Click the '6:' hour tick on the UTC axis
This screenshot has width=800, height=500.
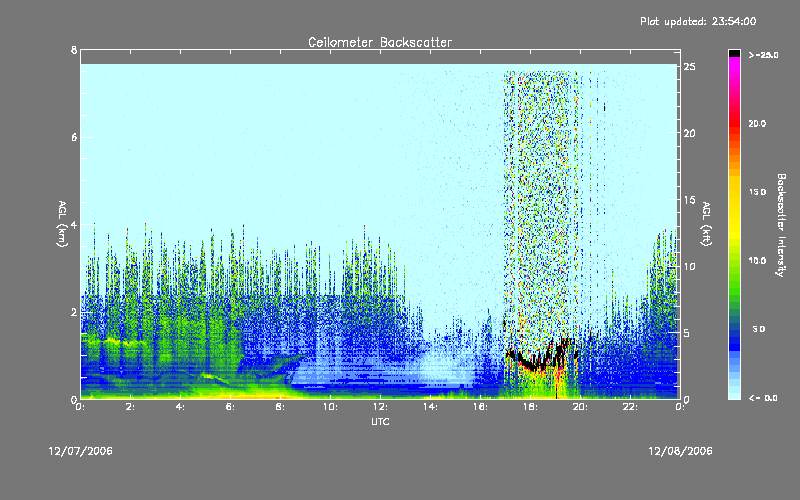[231, 407]
